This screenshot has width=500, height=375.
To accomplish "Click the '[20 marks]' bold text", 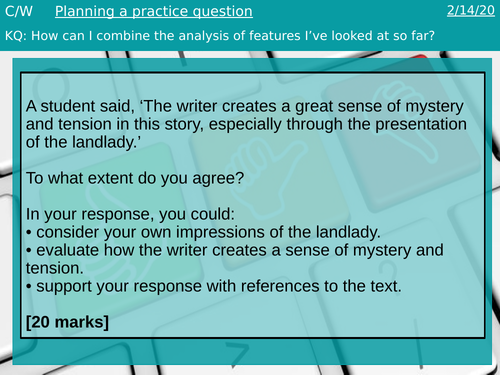I will pyautogui.click(x=67, y=322).
